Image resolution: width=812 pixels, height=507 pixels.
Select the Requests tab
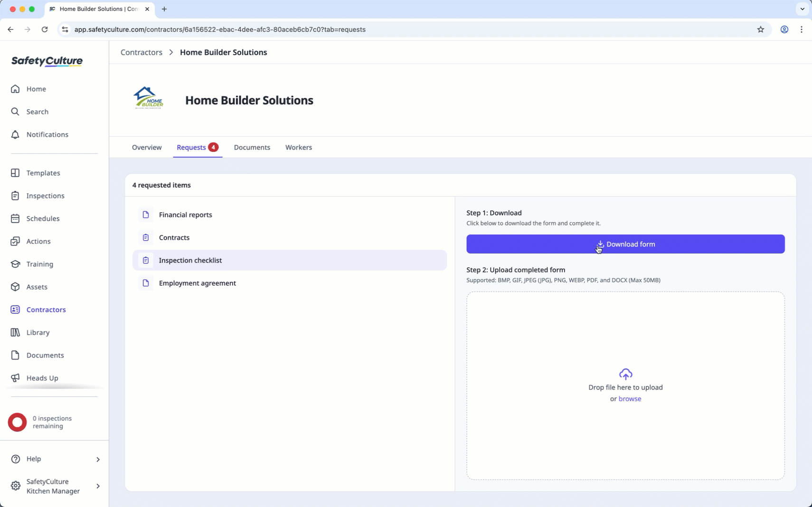(x=198, y=147)
